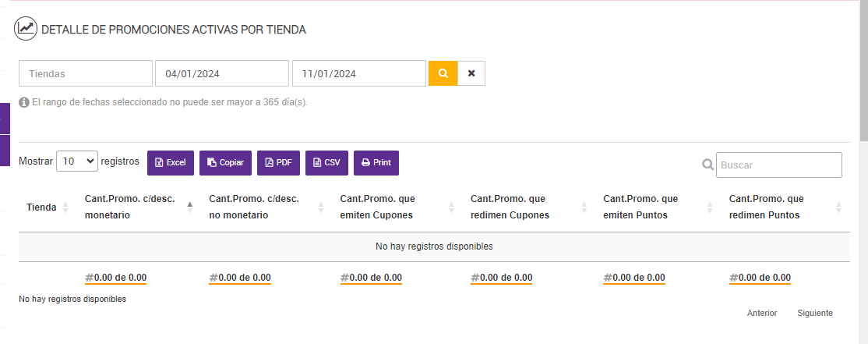Click total under redimen Puntos column
This screenshot has width=868, height=344.
coord(760,278)
